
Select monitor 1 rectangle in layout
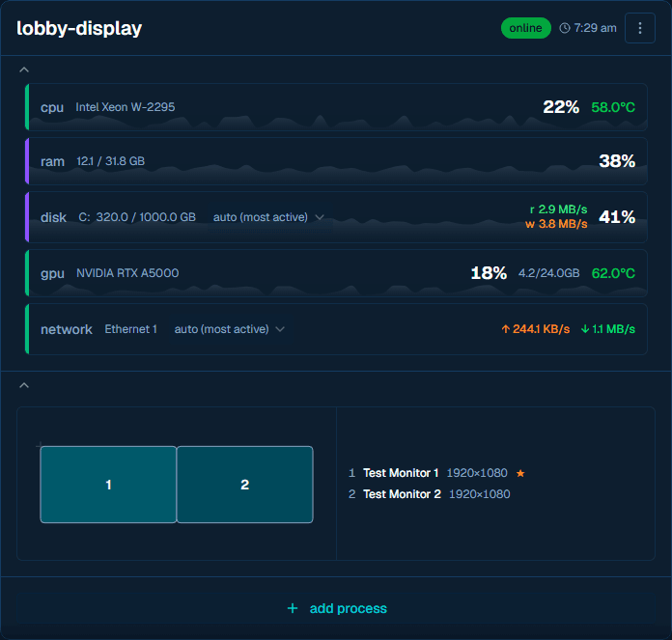[x=108, y=485]
